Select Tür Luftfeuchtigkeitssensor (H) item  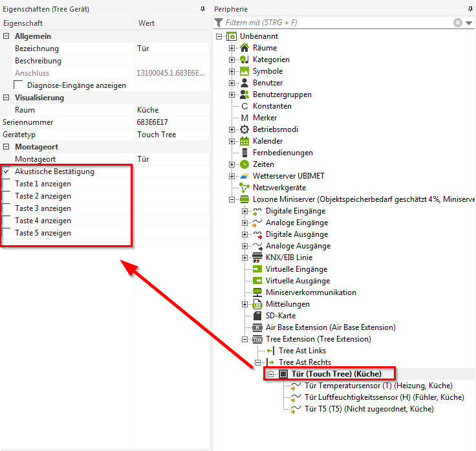(384, 397)
